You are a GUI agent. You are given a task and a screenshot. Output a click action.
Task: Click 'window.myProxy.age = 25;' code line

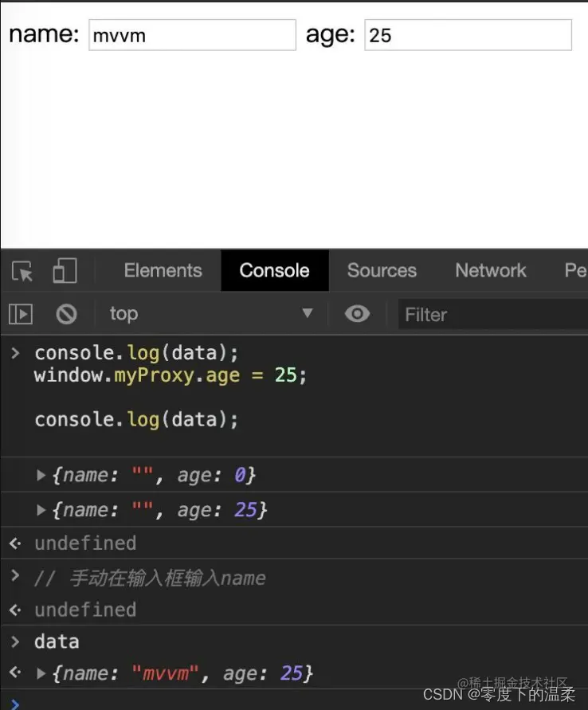click(171, 375)
